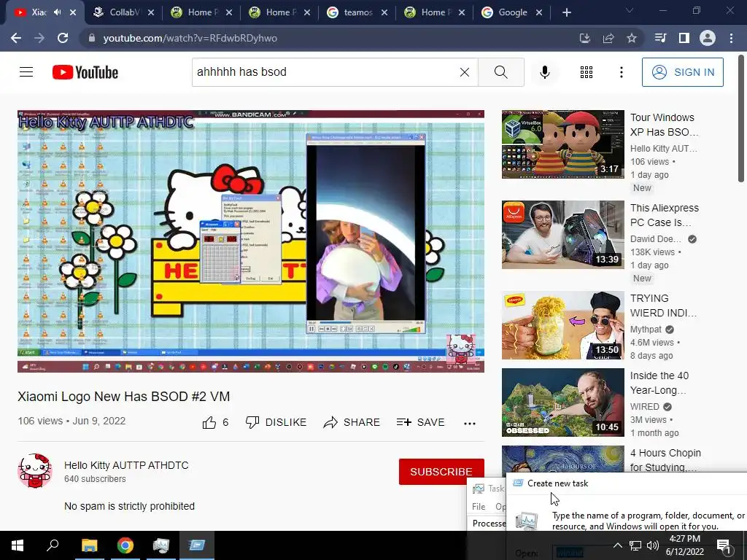Share this page from the address bar
The width and height of the screenshot is (747, 560).
tap(608, 38)
